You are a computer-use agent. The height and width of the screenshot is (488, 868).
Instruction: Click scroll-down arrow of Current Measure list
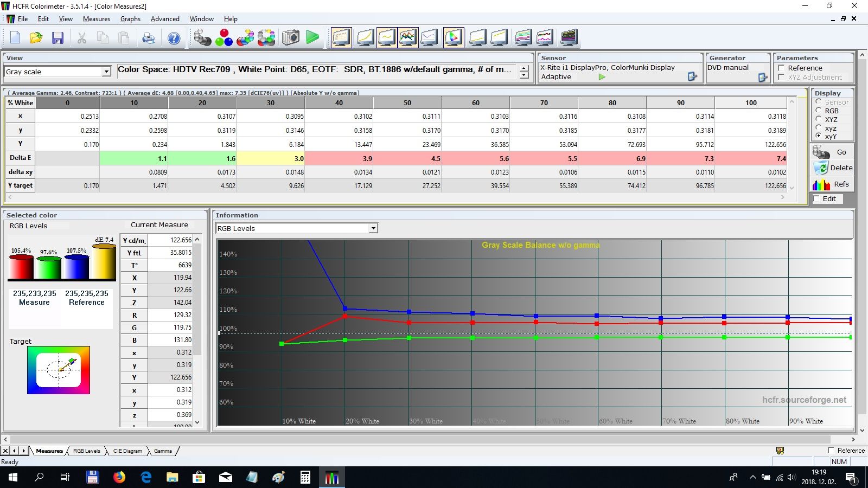[x=197, y=422]
